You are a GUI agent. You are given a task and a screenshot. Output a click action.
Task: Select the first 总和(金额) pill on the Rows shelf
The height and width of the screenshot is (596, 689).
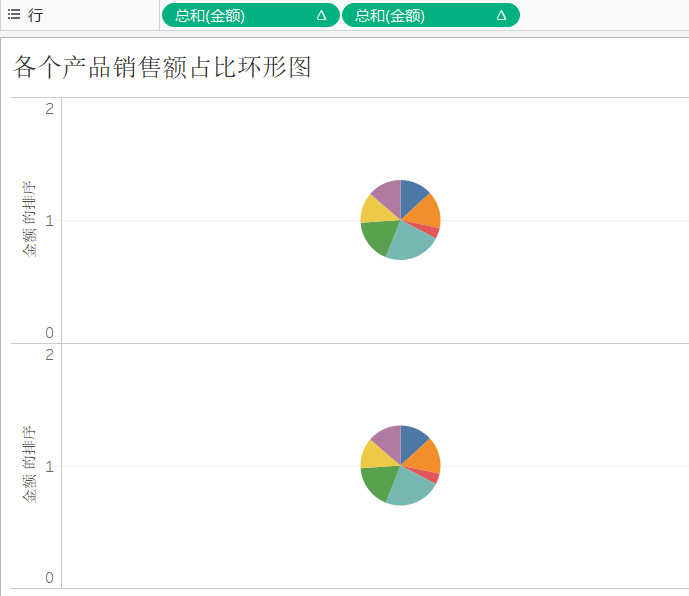[238, 15]
